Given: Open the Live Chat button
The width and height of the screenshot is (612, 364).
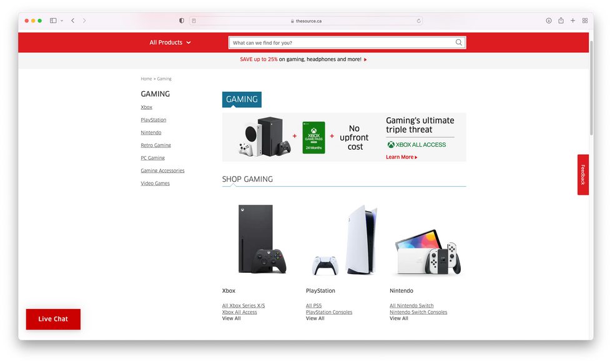Looking at the screenshot, I should (x=53, y=319).
